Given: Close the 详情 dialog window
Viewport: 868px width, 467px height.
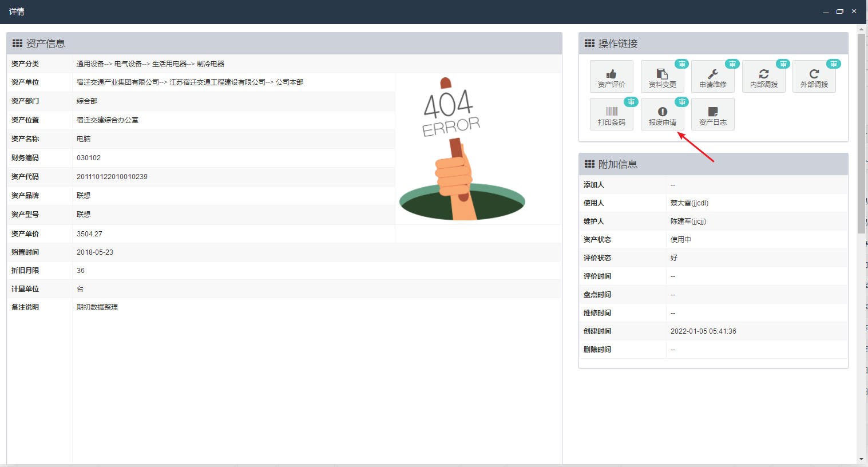Looking at the screenshot, I should click(854, 11).
